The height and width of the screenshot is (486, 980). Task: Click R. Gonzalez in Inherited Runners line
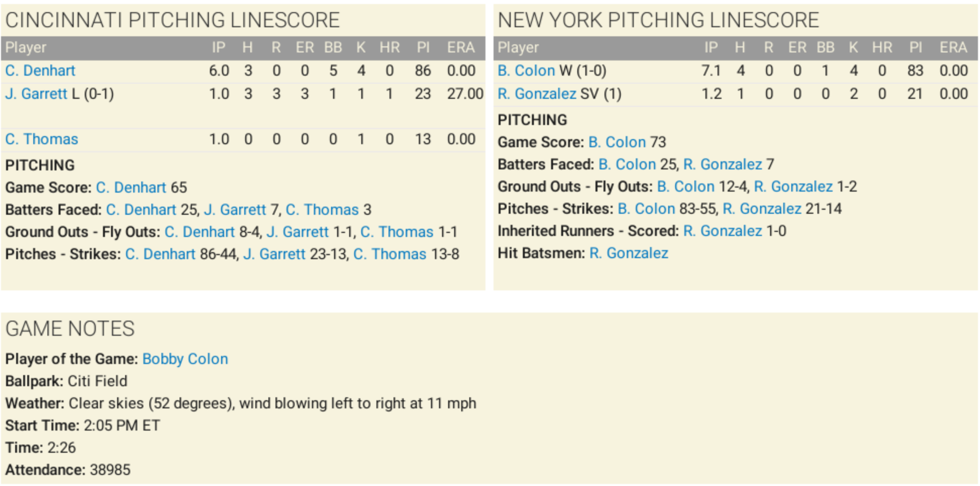click(723, 231)
